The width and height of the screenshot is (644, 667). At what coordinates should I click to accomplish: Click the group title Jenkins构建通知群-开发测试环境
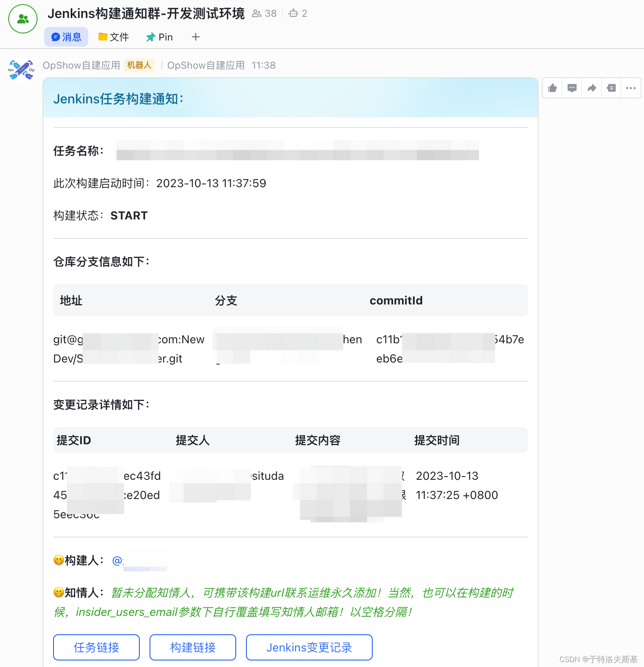[146, 13]
